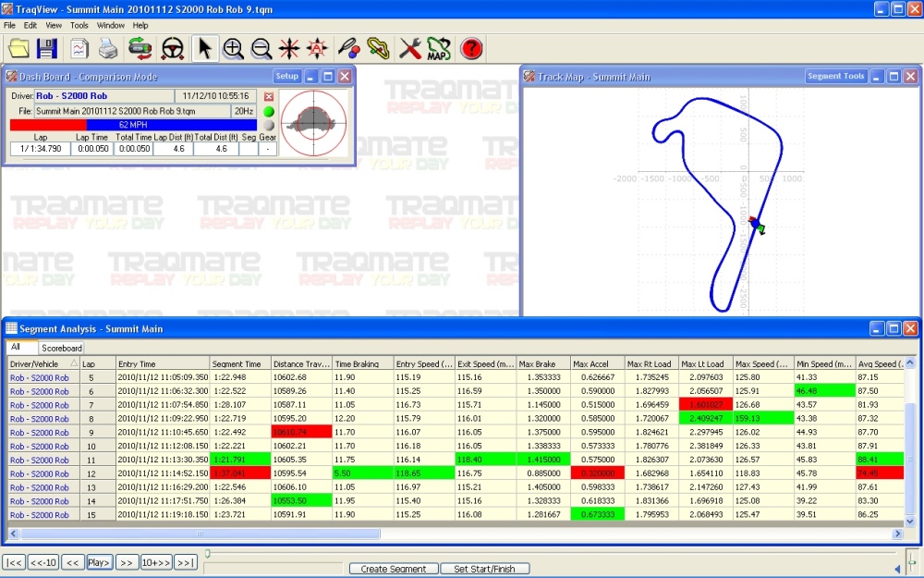Image resolution: width=924 pixels, height=578 pixels.
Task: Click the MAP track map icon
Action: (x=438, y=48)
